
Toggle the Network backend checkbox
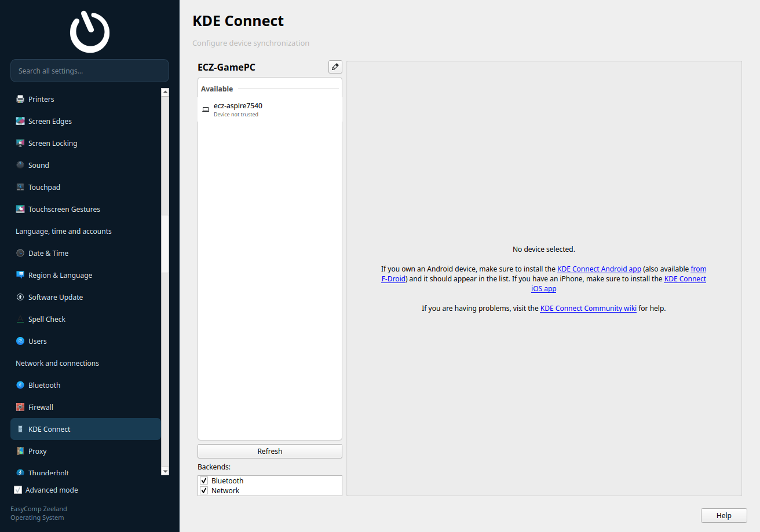[204, 490]
